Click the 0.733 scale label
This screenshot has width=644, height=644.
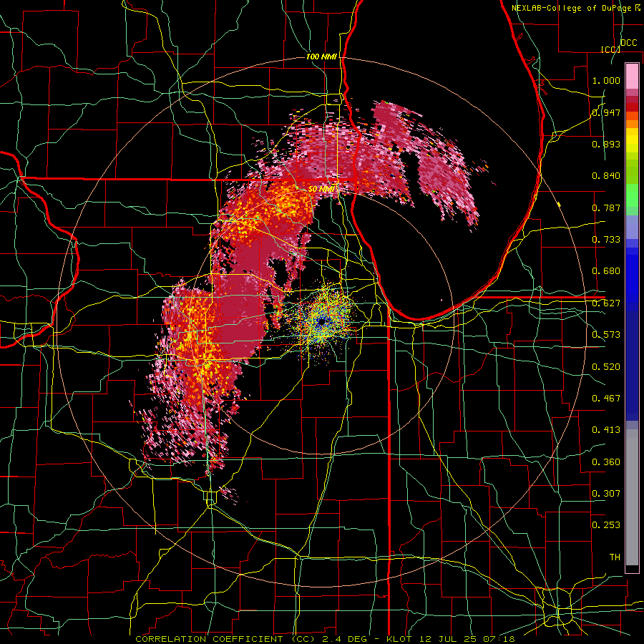pyautogui.click(x=606, y=240)
